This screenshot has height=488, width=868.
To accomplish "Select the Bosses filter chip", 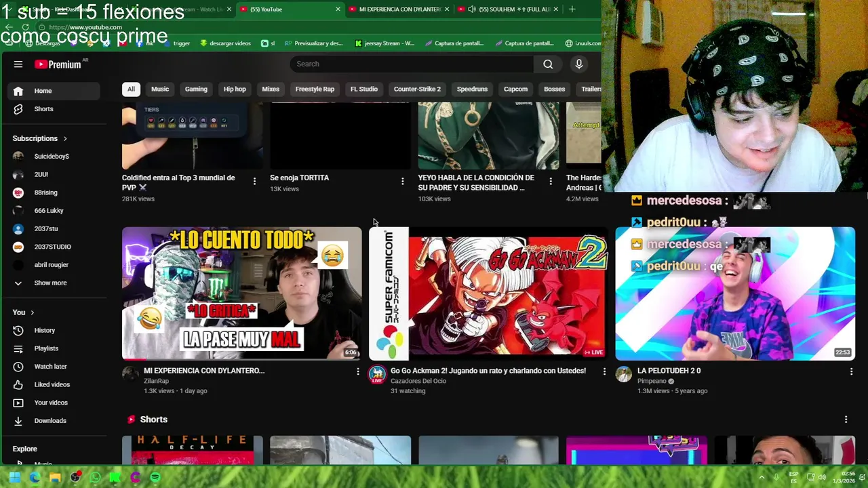I will coord(554,89).
